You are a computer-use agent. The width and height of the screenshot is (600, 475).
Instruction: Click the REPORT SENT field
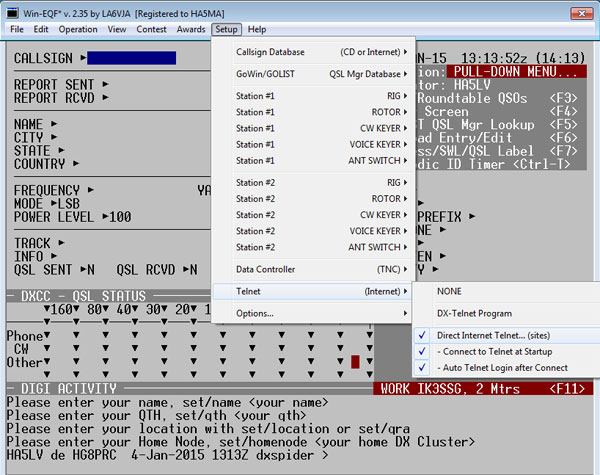[x=61, y=85]
